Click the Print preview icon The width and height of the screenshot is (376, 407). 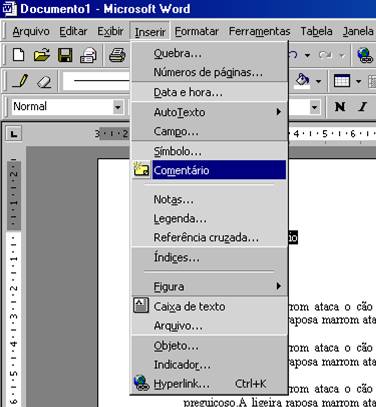point(88,55)
